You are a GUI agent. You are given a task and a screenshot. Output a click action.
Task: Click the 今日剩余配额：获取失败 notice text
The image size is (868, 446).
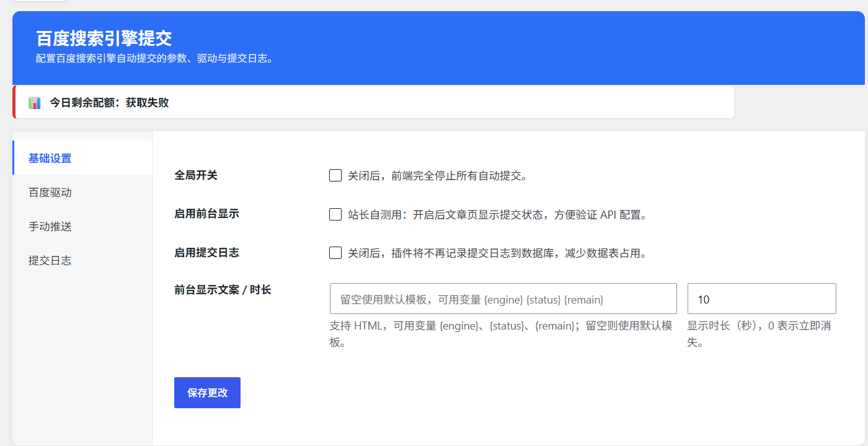(x=109, y=103)
